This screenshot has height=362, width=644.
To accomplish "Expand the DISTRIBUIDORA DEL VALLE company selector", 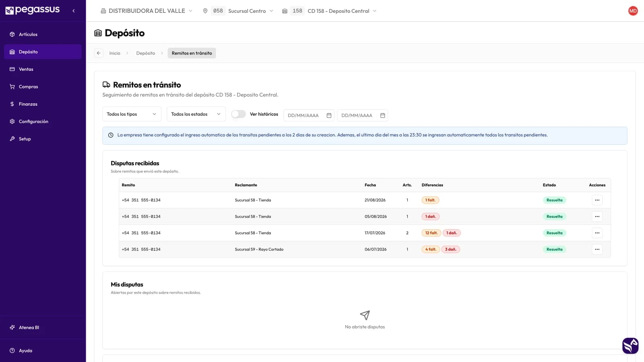I will pos(147,11).
